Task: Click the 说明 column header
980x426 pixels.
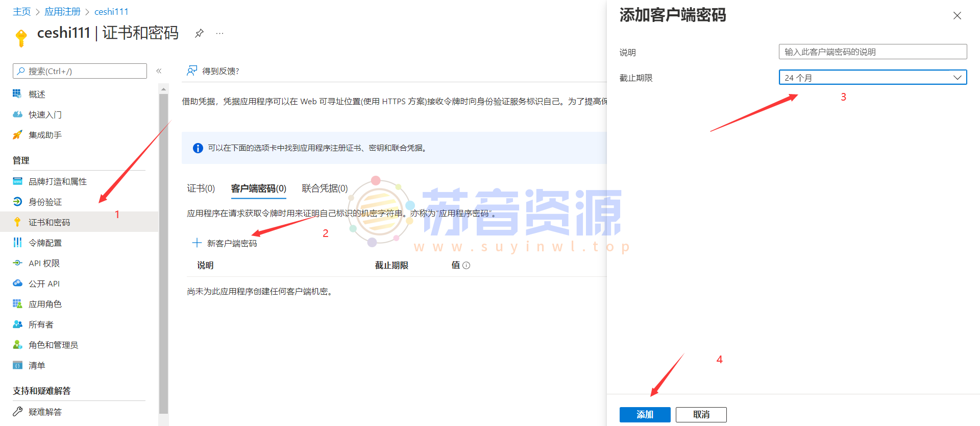Action: click(205, 265)
